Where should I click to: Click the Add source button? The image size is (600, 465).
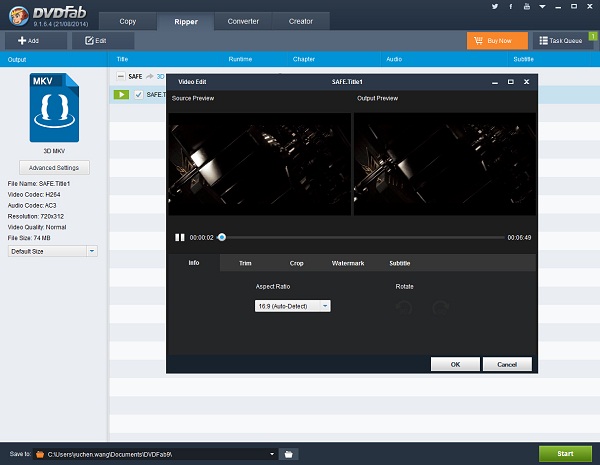(36, 41)
